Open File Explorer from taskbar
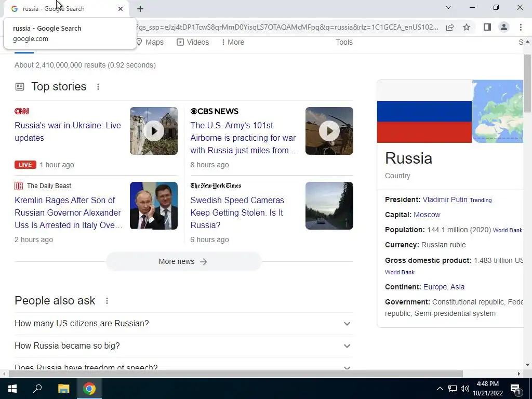The image size is (532, 399). click(63, 389)
